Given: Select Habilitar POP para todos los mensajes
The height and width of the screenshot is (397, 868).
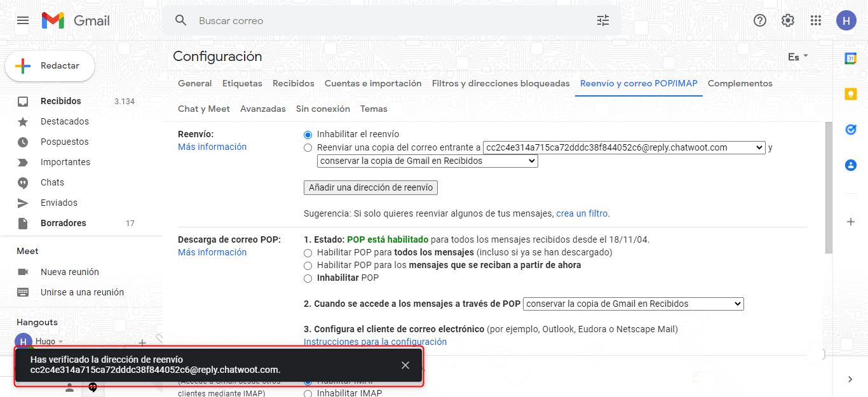Looking at the screenshot, I should (308, 253).
